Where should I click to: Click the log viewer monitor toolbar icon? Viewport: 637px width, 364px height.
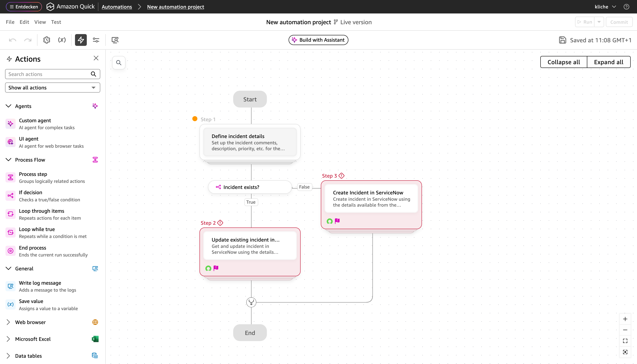click(x=115, y=40)
